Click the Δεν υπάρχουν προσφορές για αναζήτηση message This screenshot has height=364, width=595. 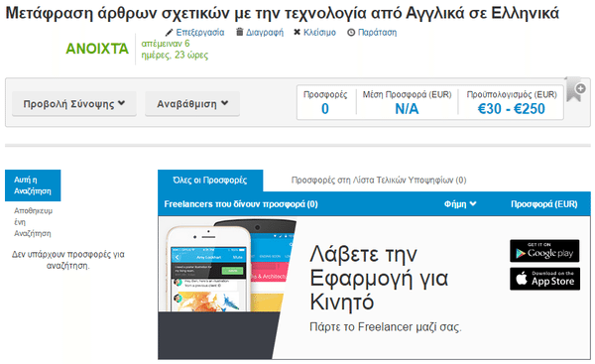[x=67, y=260]
